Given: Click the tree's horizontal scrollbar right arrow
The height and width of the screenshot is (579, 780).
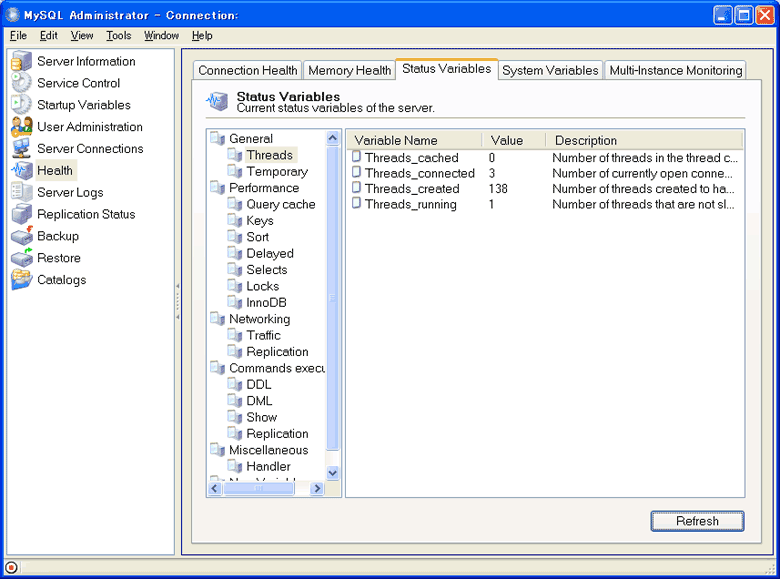Looking at the screenshot, I should (x=317, y=489).
